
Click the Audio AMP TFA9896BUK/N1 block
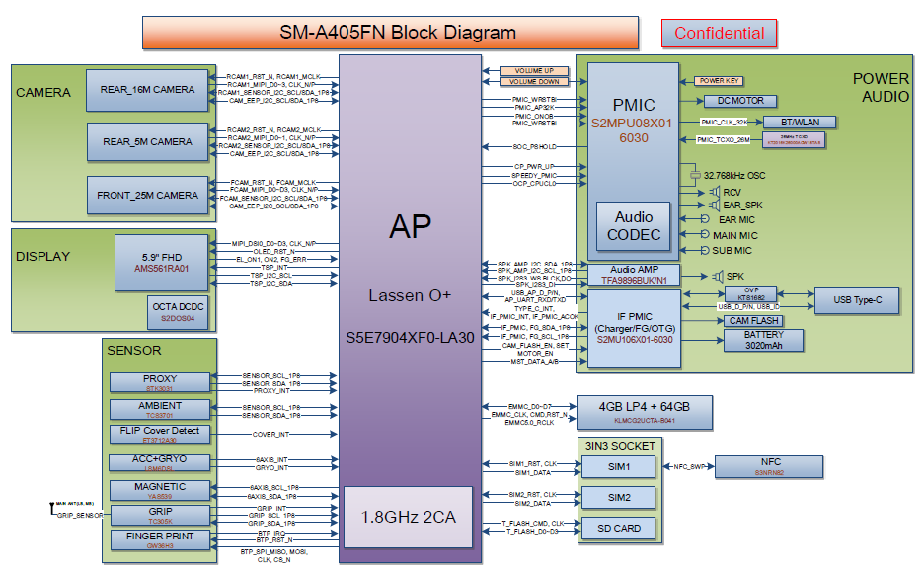click(634, 275)
